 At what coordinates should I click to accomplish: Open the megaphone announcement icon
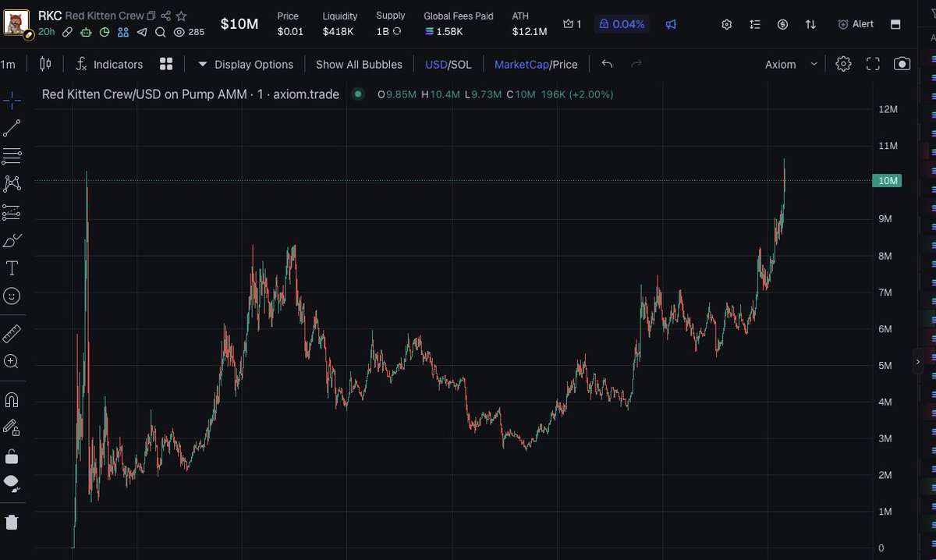[x=671, y=24]
